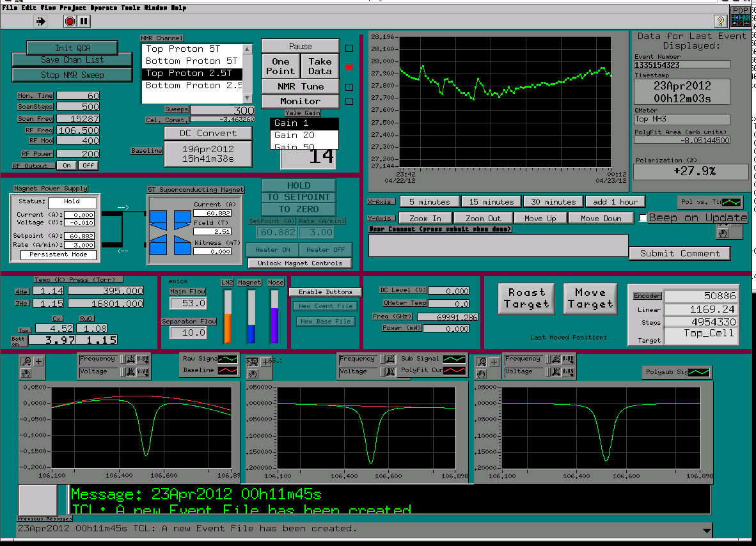Open the Edit menu
756x546 pixels.
[28, 8]
